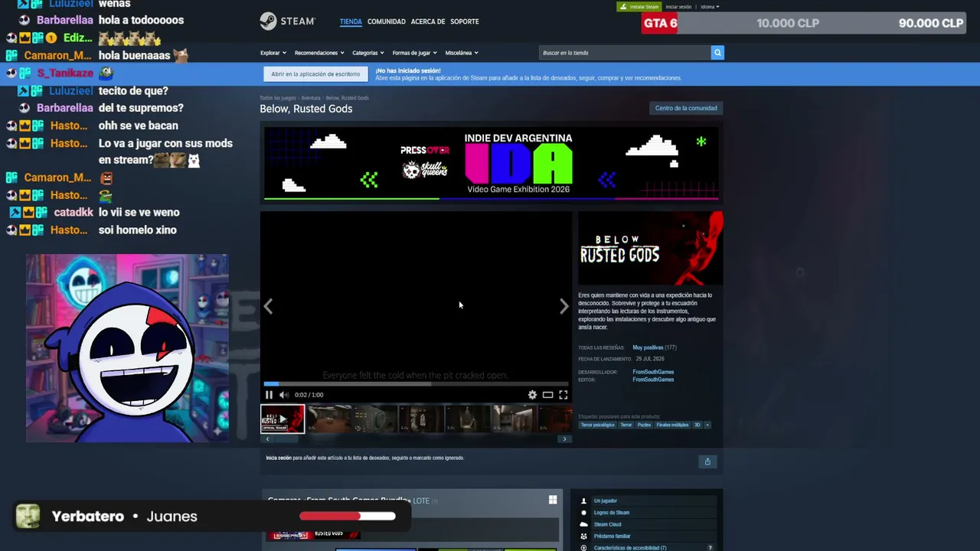Viewport: 980px width, 551px height.
Task: Pause the trailer video
Action: [269, 395]
